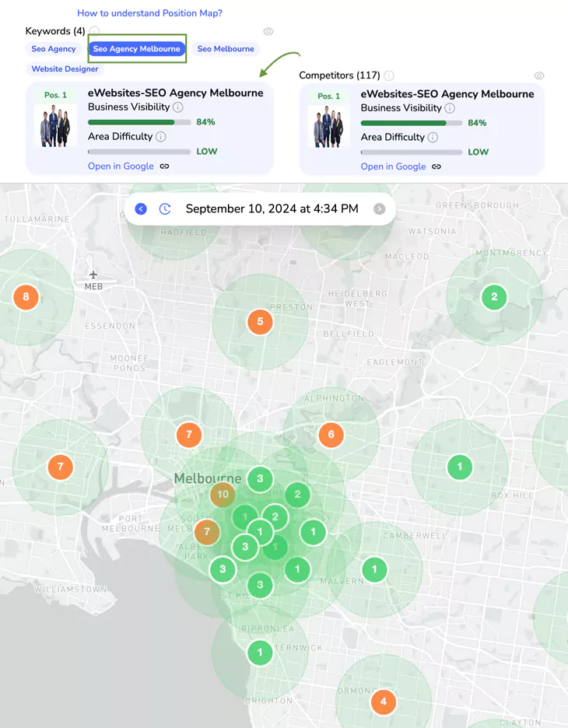
Task: Go to next scan date arrow
Action: coord(380,209)
